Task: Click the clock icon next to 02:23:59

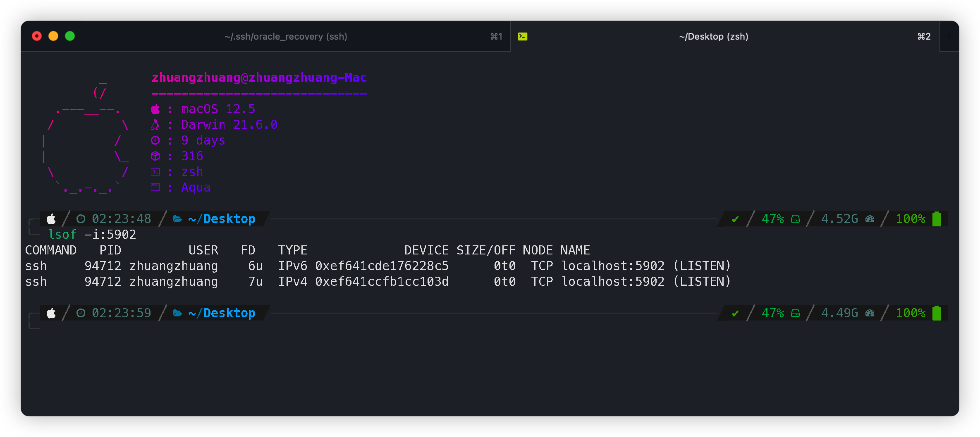Action: pyautogui.click(x=81, y=313)
